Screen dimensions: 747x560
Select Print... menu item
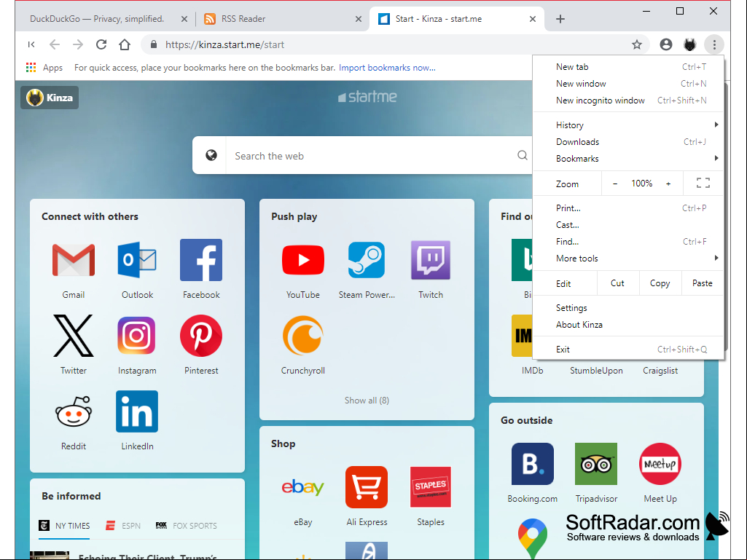[628, 208]
